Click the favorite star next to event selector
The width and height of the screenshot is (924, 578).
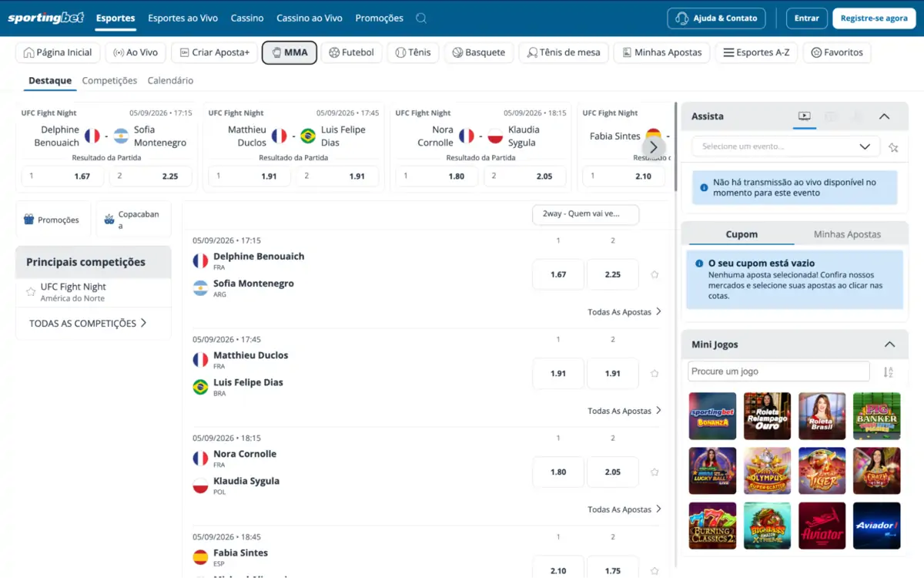(x=893, y=147)
